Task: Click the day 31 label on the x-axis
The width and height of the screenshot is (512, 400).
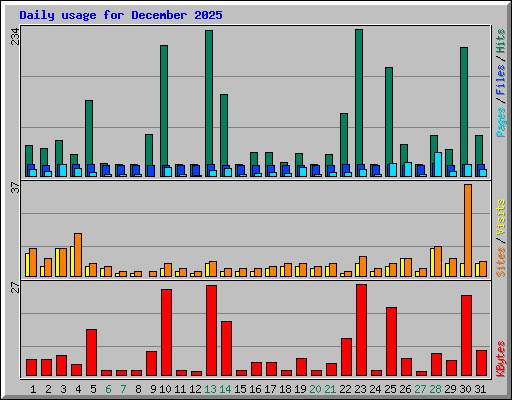Action: pos(480,389)
